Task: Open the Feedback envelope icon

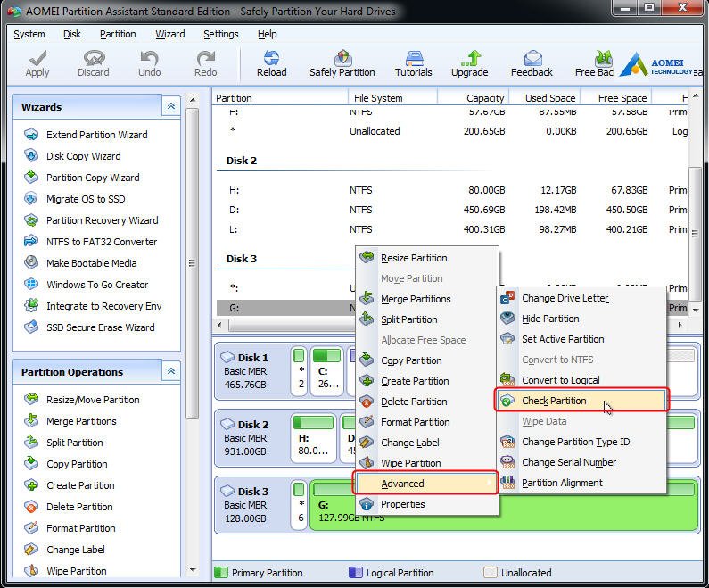Action: 533,58
